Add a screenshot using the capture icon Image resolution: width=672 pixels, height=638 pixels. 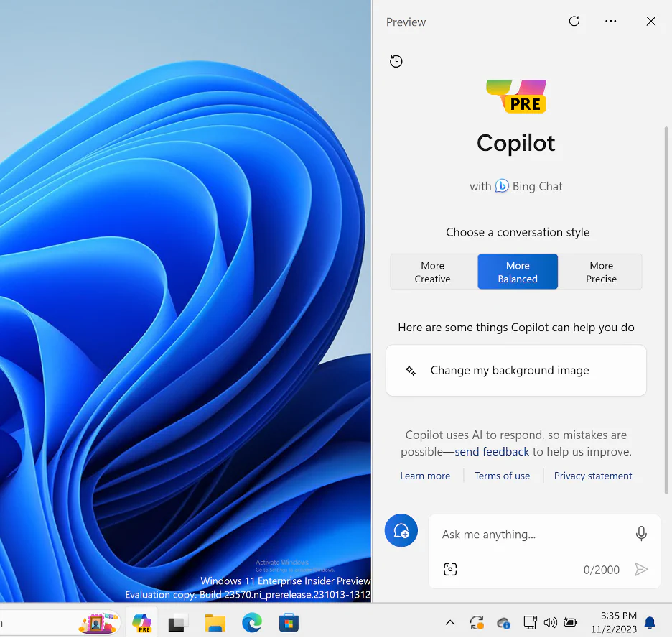(x=449, y=569)
